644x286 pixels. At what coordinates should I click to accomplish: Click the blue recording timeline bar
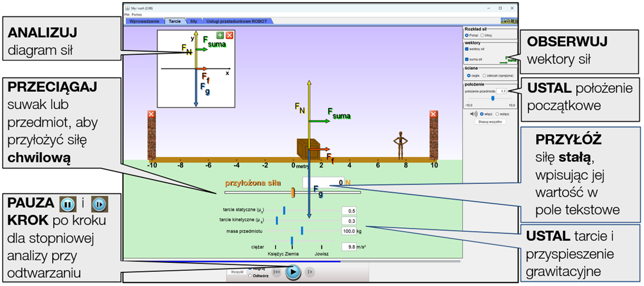[232, 261]
